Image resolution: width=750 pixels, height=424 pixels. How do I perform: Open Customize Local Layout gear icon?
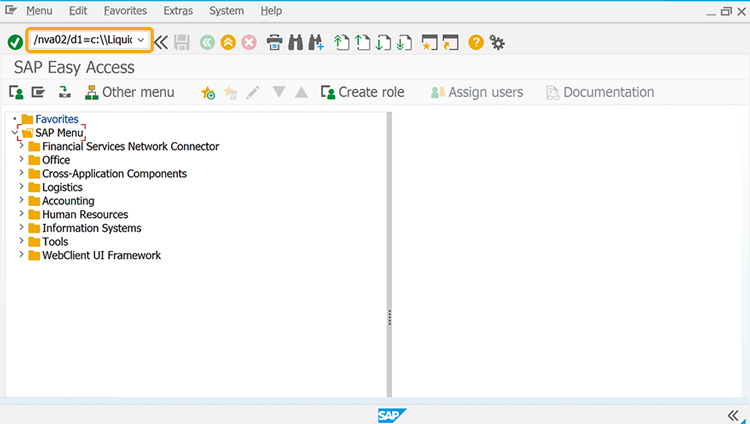pos(497,43)
